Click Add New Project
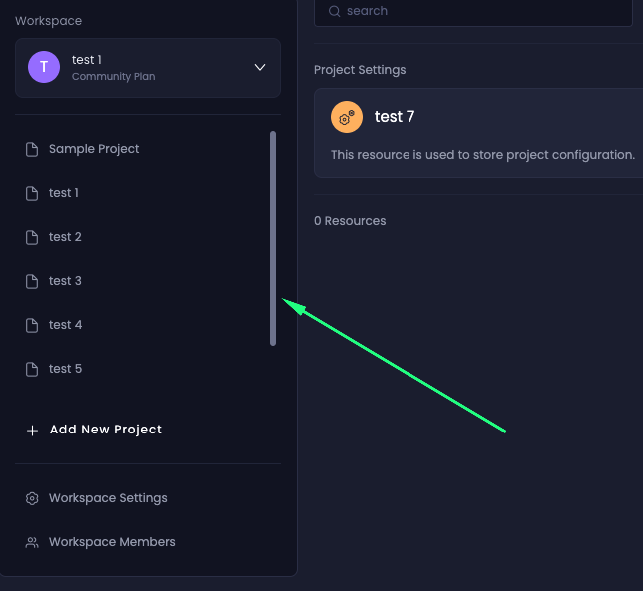This screenshot has height=591, width=643. point(106,429)
